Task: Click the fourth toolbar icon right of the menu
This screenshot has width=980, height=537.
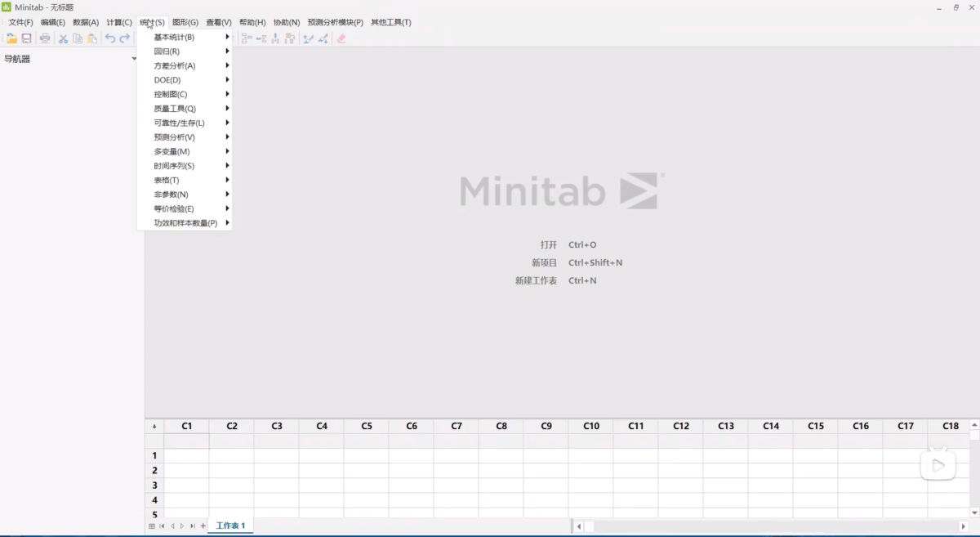Action: click(290, 38)
